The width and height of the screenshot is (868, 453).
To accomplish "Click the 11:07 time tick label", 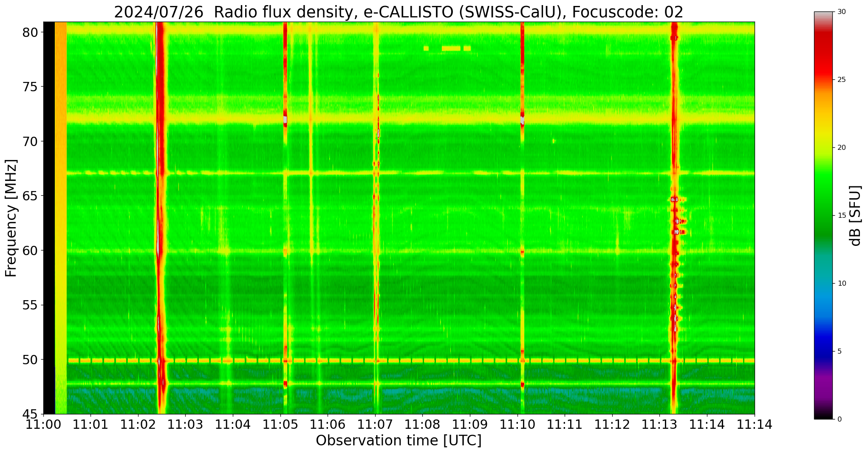I will pyautogui.click(x=375, y=424).
